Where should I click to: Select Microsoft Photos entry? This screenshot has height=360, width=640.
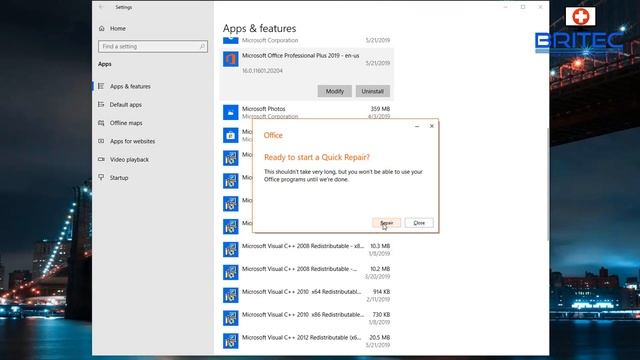(x=306, y=112)
